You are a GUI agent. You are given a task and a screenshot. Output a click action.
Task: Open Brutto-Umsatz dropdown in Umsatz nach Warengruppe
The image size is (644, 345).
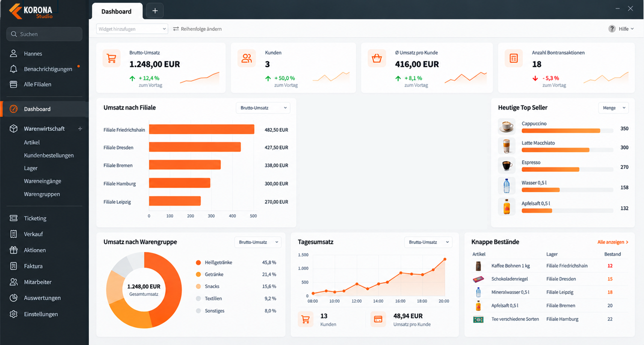258,242
